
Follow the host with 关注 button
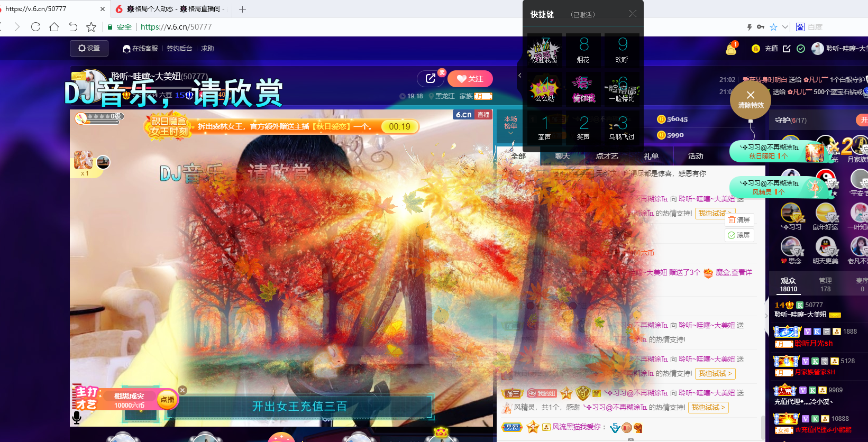point(470,79)
